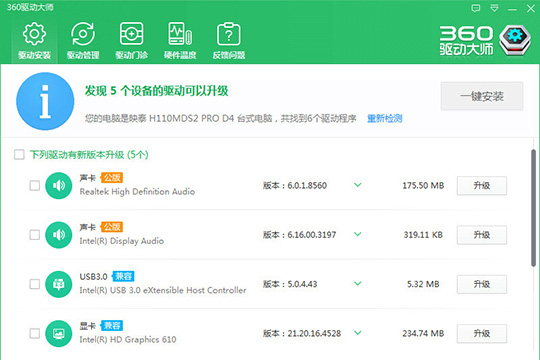Expand version dropdown for 21.20.16.4528

coord(358,333)
